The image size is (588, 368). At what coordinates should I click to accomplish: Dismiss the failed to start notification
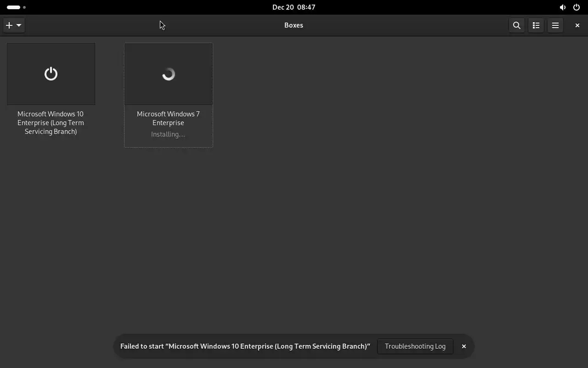pyautogui.click(x=464, y=346)
